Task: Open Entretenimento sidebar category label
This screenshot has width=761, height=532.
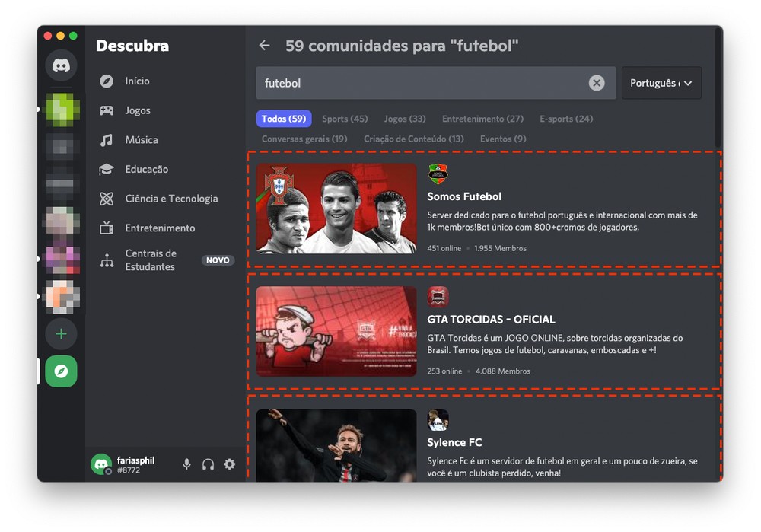Action: click(x=160, y=228)
